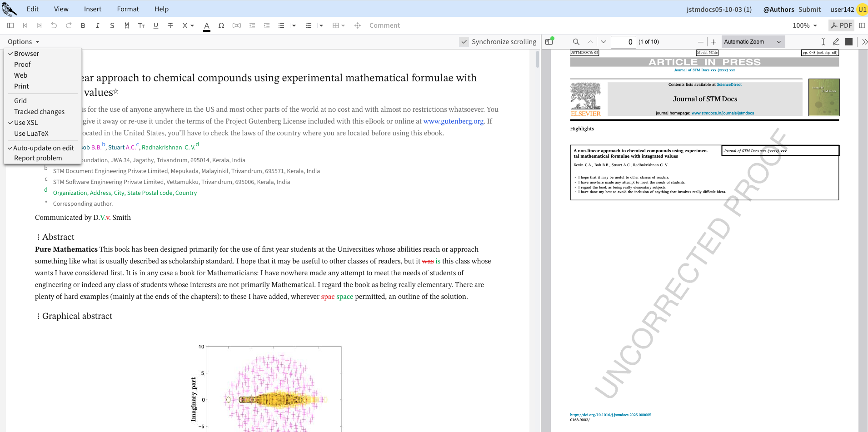The width and height of the screenshot is (868, 432).
Task: Open the PDF search magnifier
Action: [x=576, y=42]
